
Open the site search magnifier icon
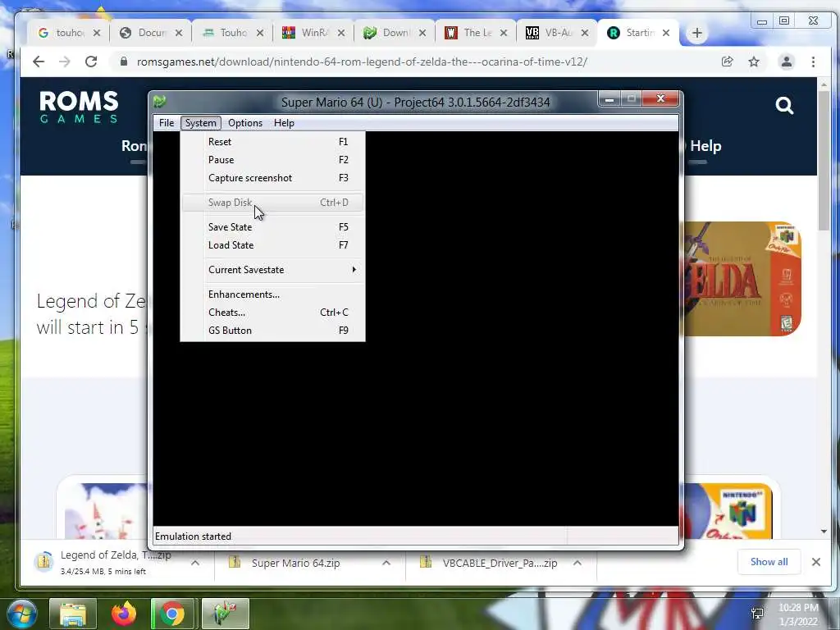pos(784,106)
